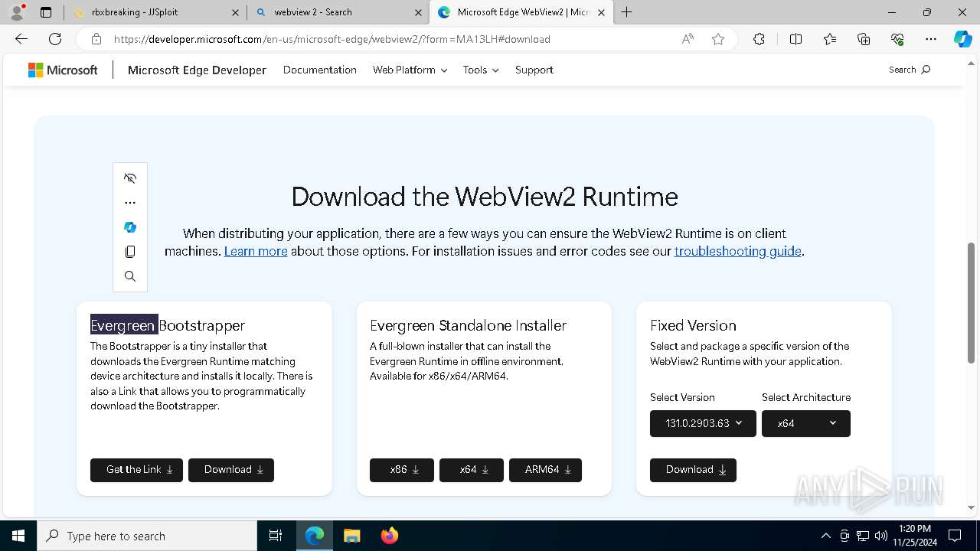980x551 pixels.
Task: Copy selected text via floating menu
Action: pyautogui.click(x=130, y=252)
